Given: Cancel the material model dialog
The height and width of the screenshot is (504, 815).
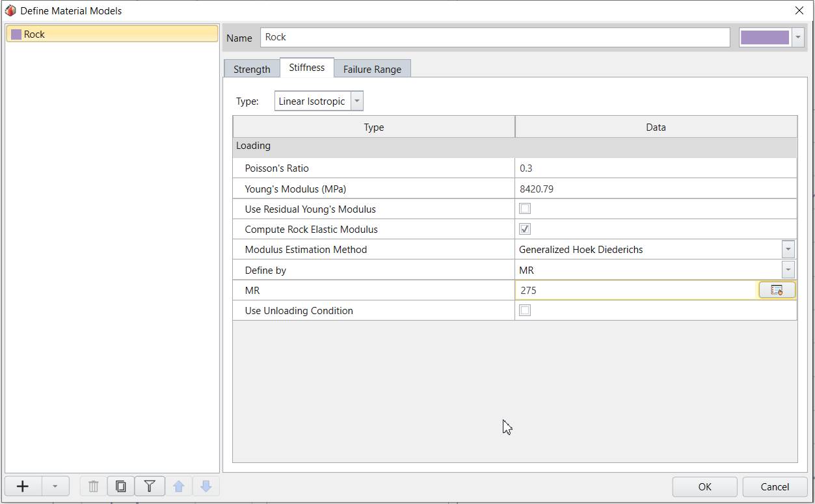Looking at the screenshot, I should click(x=774, y=486).
